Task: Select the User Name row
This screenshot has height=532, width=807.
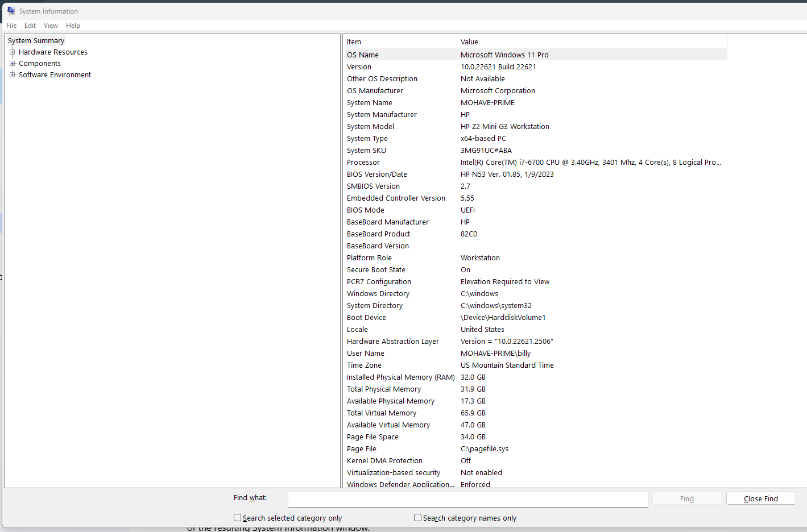Action: (x=535, y=354)
